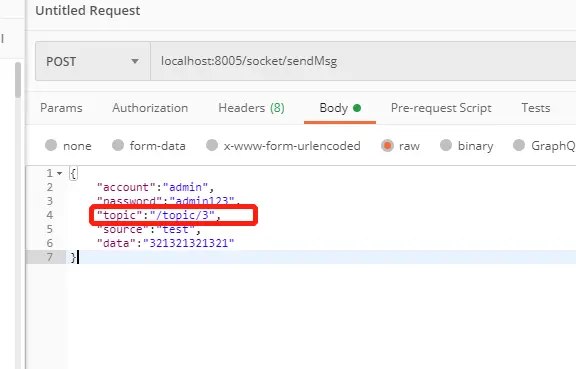Click the line 7 number in the gutter
576x369 pixels.
[x=50, y=257]
